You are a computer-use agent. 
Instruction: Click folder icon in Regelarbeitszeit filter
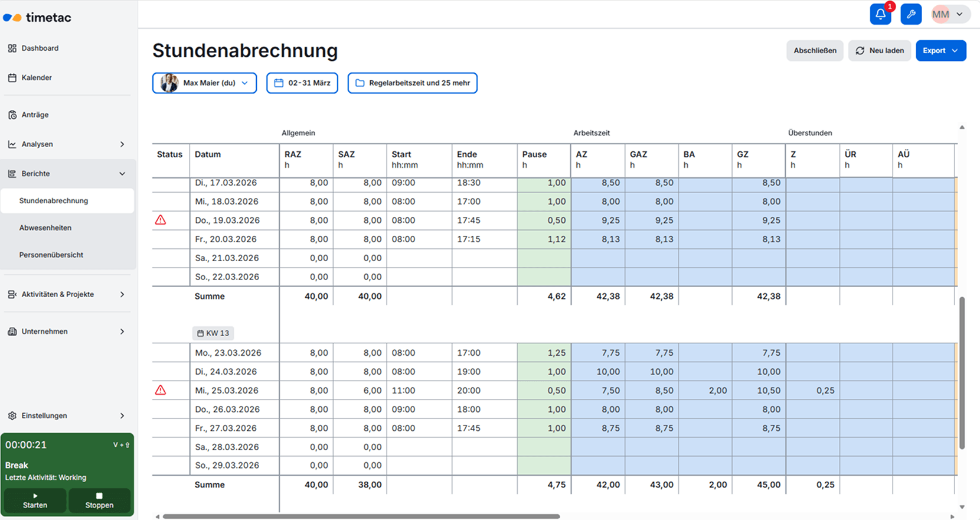point(360,83)
